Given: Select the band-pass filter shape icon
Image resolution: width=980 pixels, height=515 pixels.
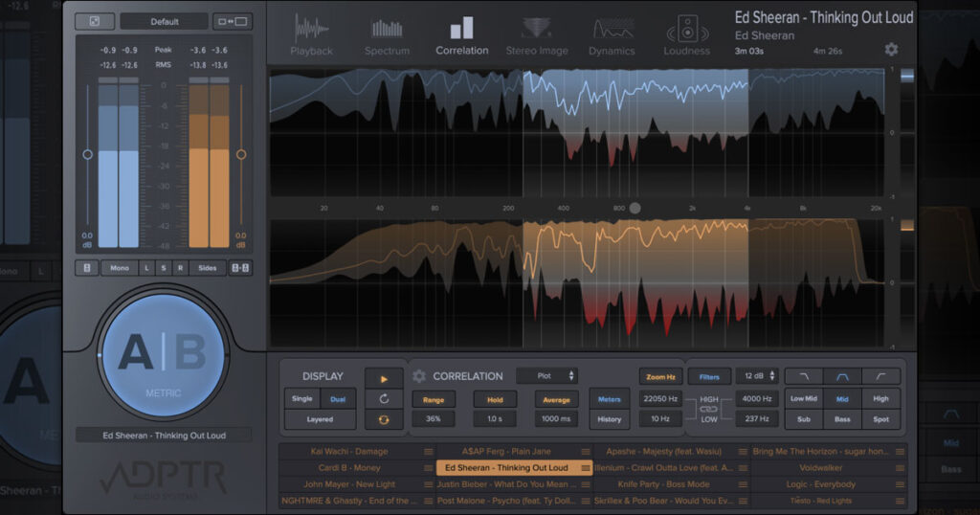Looking at the screenshot, I should tap(842, 376).
